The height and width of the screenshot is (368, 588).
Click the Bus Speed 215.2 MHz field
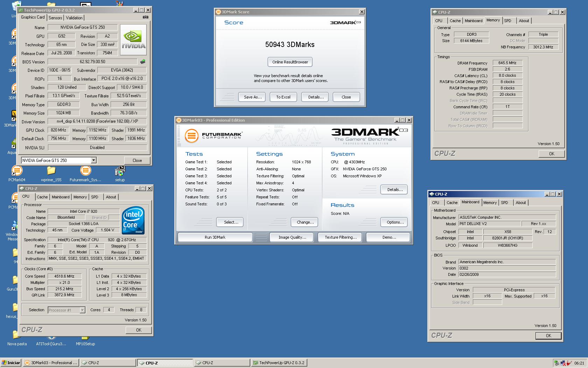click(x=64, y=289)
